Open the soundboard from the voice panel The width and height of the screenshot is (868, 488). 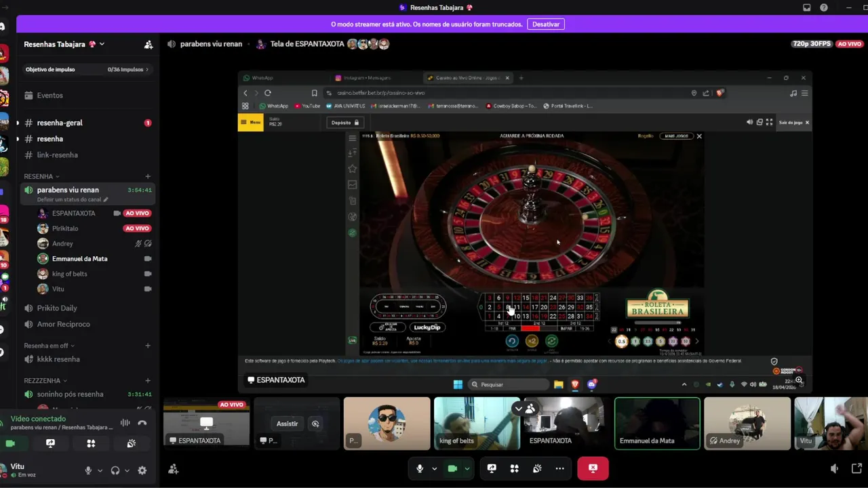(x=132, y=443)
